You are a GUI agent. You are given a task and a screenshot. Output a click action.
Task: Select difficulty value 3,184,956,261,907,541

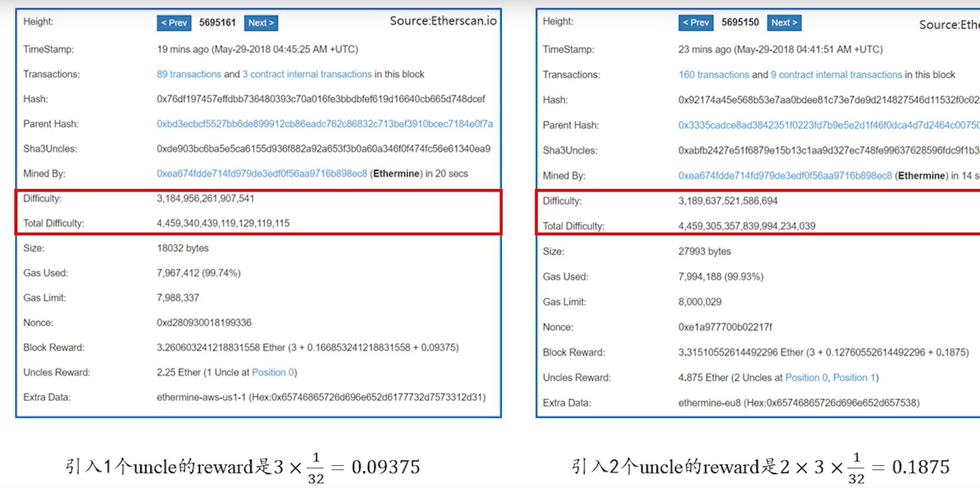pos(206,199)
